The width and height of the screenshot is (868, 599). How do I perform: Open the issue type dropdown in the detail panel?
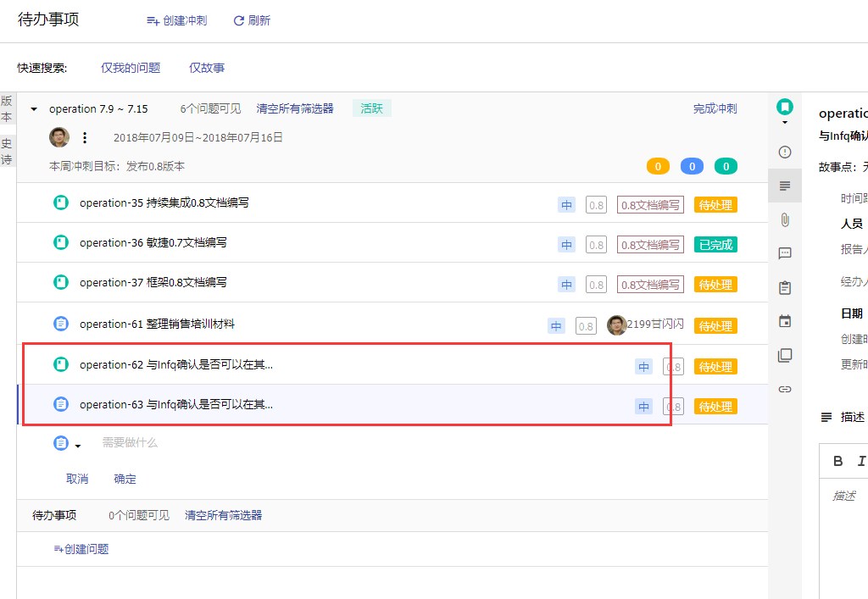784,111
